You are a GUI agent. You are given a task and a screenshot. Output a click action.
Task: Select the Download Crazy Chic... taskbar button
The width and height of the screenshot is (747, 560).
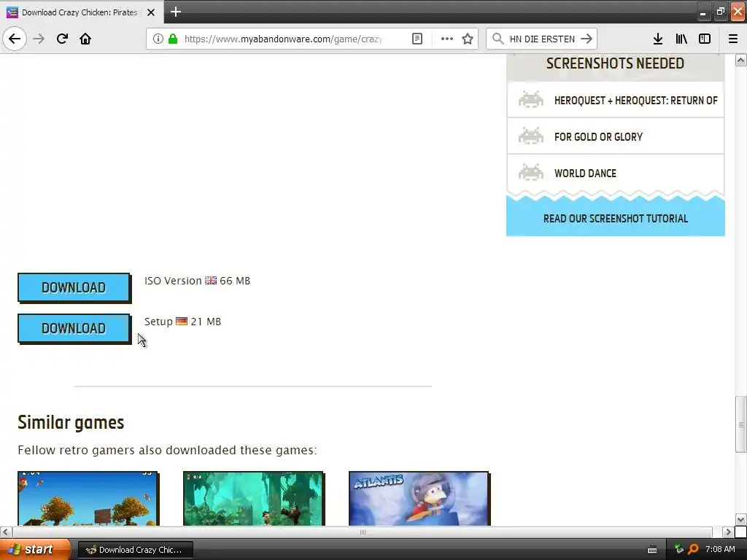[135, 550]
